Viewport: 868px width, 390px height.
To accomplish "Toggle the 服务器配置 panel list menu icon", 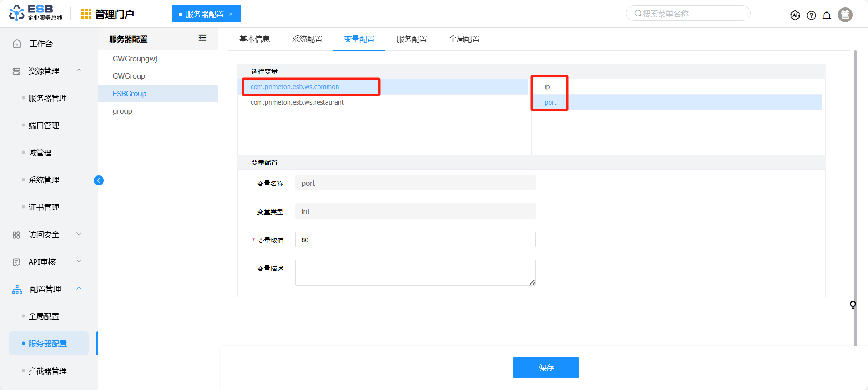I will (202, 38).
